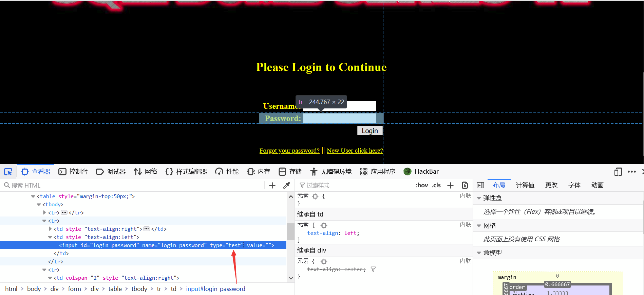Select the Computed (计算值) sidebar tab
Image resolution: width=644 pixels, height=295 pixels.
[525, 185]
